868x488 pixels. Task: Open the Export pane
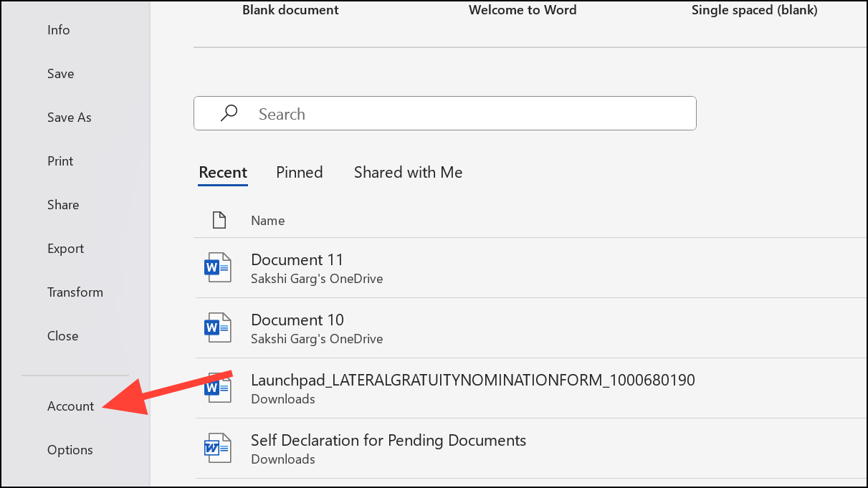point(65,248)
